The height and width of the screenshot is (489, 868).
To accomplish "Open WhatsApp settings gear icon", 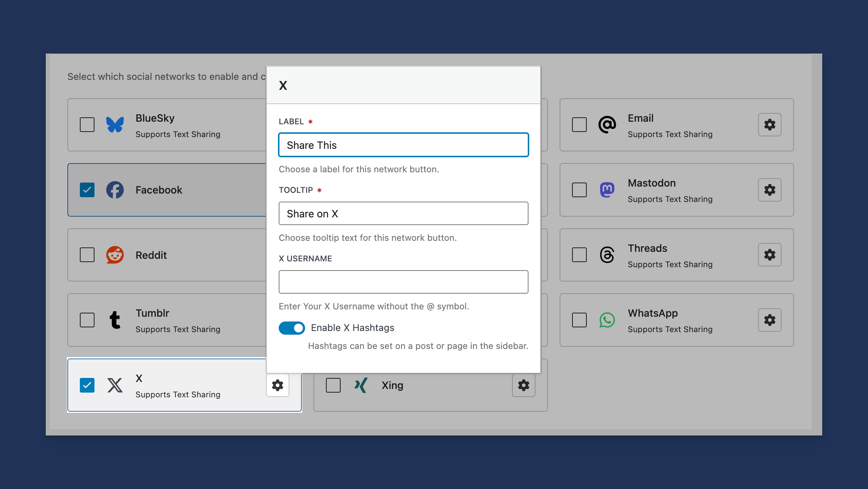I will [x=769, y=320].
